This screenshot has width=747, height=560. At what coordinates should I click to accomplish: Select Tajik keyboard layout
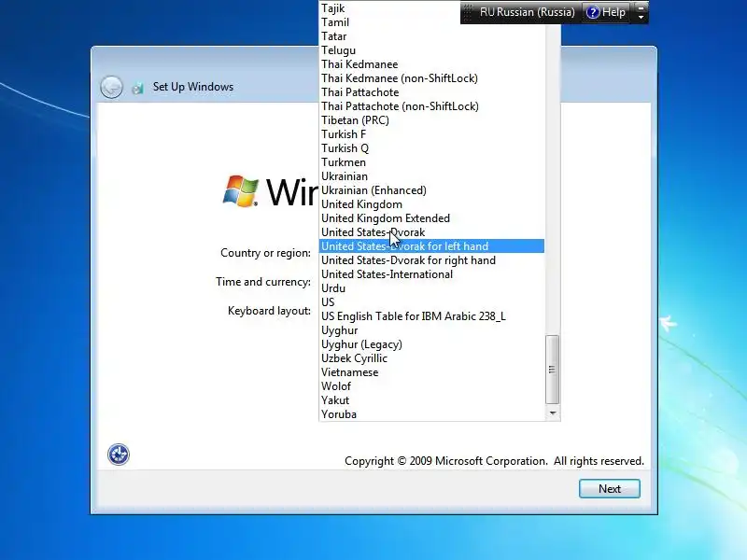[x=431, y=8]
